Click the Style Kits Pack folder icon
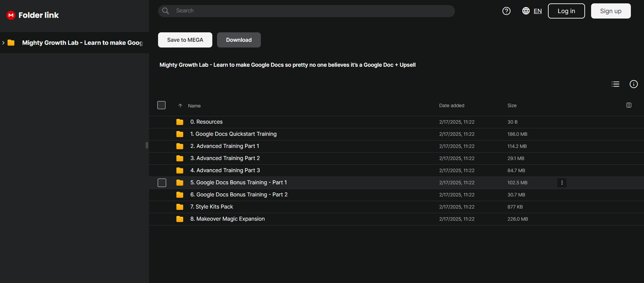Image resolution: width=644 pixels, height=283 pixels. [x=180, y=207]
